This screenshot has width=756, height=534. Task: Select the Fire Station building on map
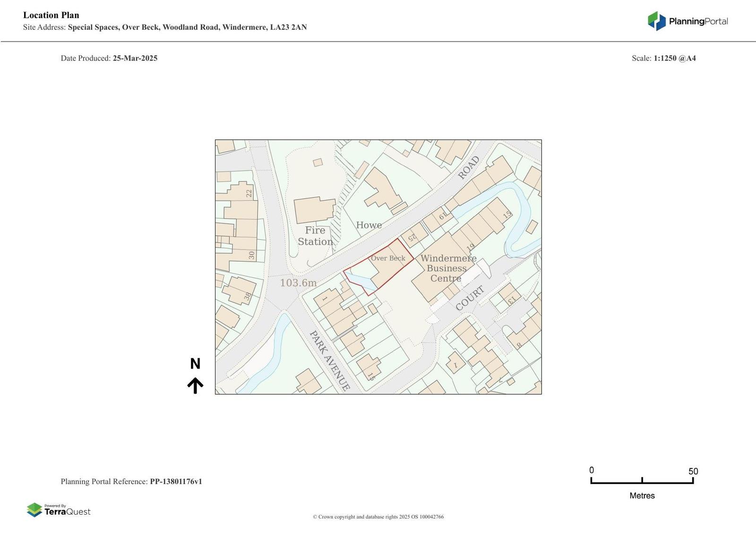pos(315,211)
